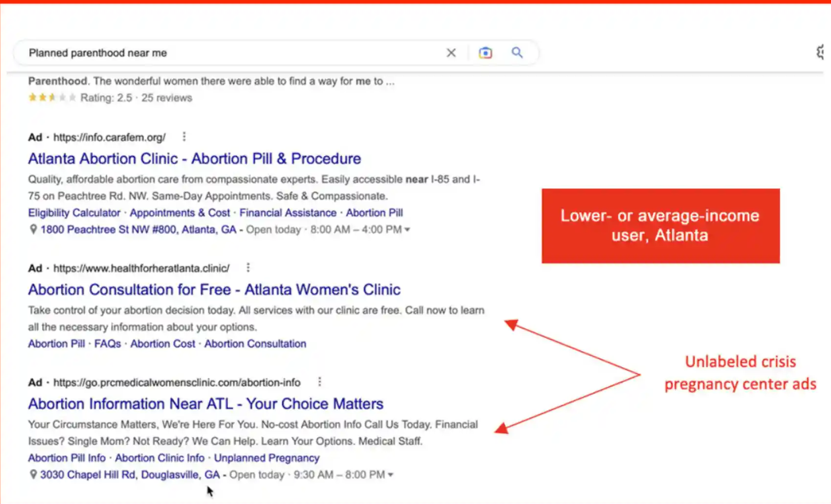The image size is (831, 504).
Task: Open three-dot menu beside healthforheratlanta ad
Action: [248, 267]
